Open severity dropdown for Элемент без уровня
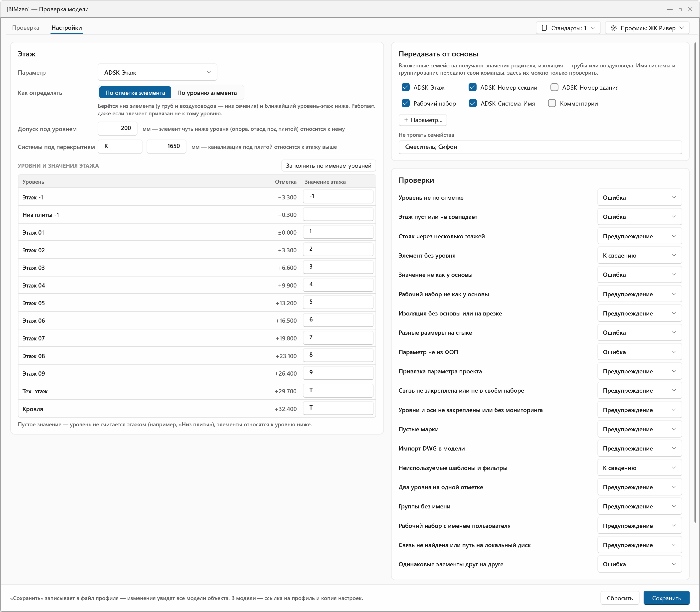 [x=640, y=255]
